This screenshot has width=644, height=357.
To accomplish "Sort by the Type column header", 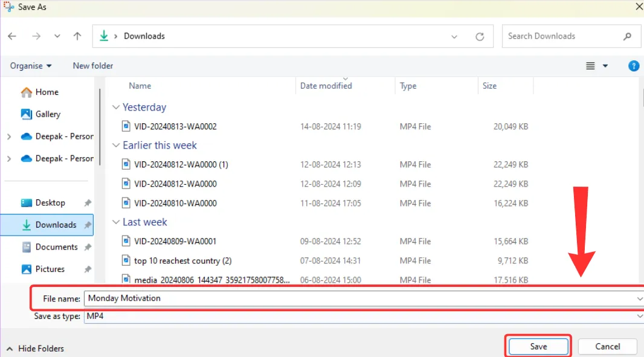I will [x=408, y=86].
